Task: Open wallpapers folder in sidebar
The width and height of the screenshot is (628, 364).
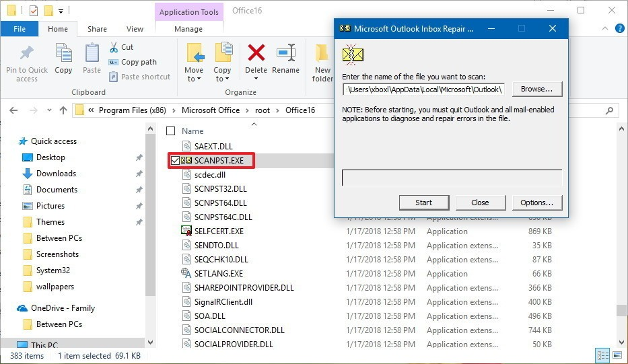Action: point(55,287)
